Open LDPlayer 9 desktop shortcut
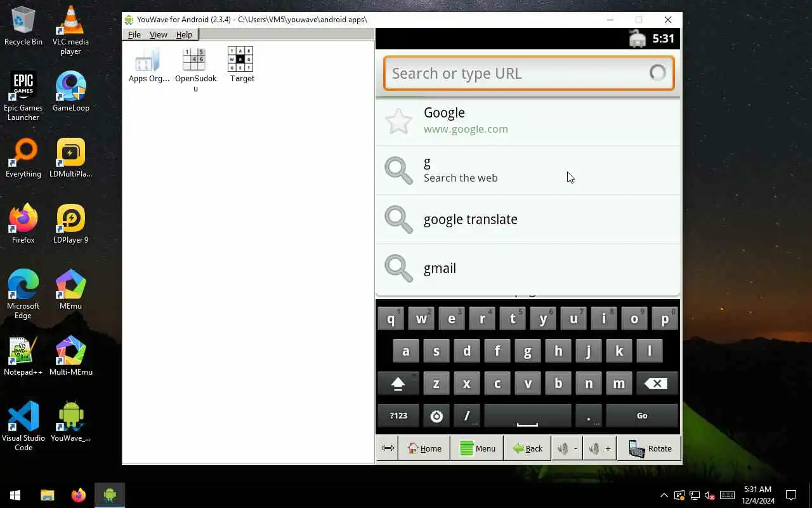The image size is (812, 508). 70,224
